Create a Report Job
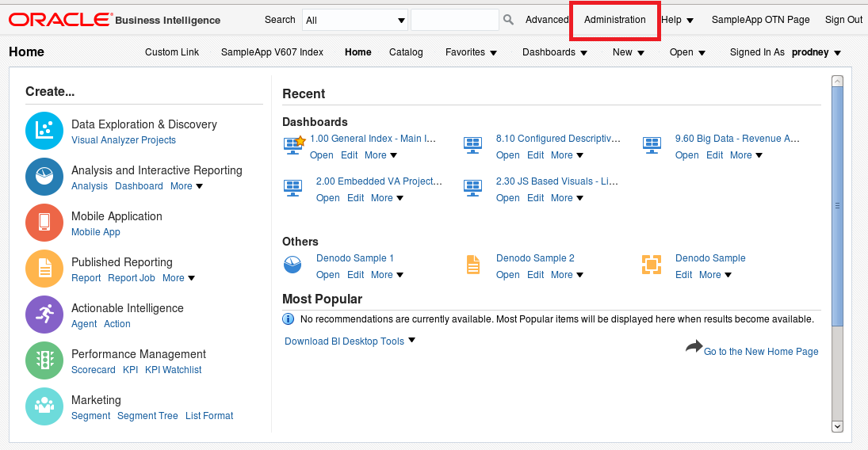 pos(132,278)
